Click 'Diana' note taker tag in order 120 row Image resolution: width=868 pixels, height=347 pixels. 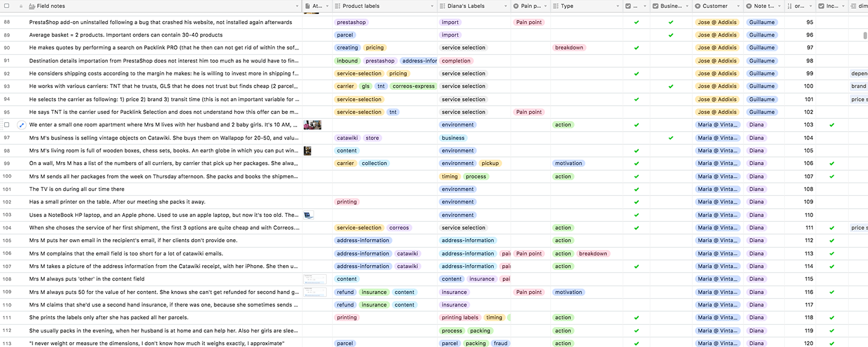coord(756,343)
